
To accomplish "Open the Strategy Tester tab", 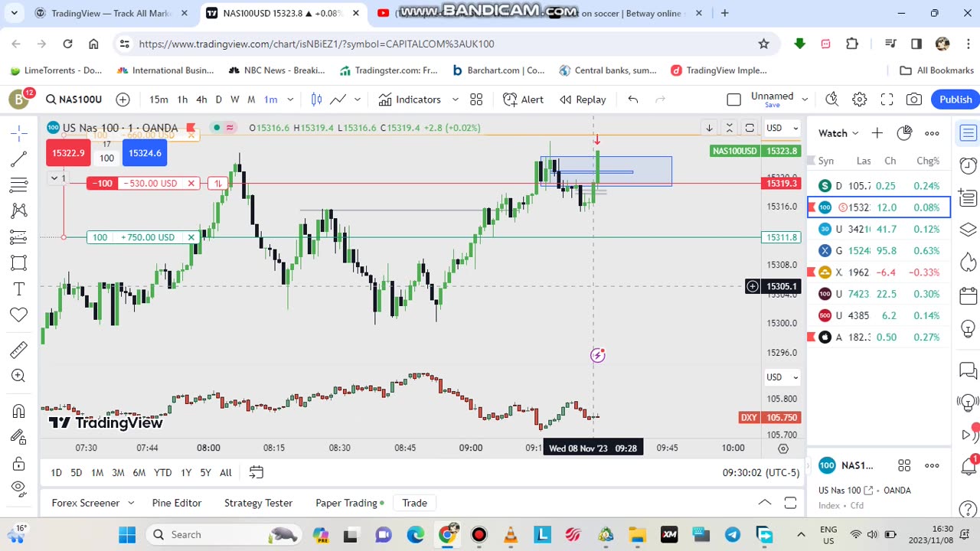I will (258, 503).
